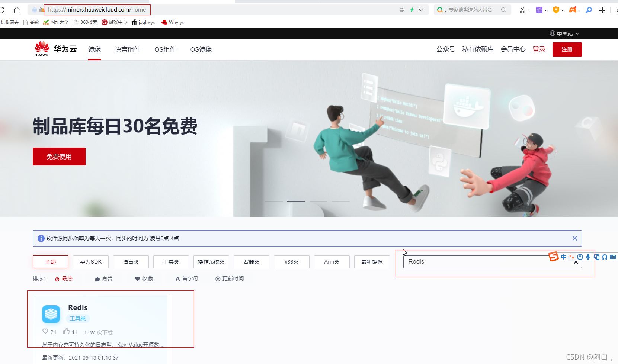618x364 pixels.
Task: Open the Why yu bookmark
Action: click(173, 22)
